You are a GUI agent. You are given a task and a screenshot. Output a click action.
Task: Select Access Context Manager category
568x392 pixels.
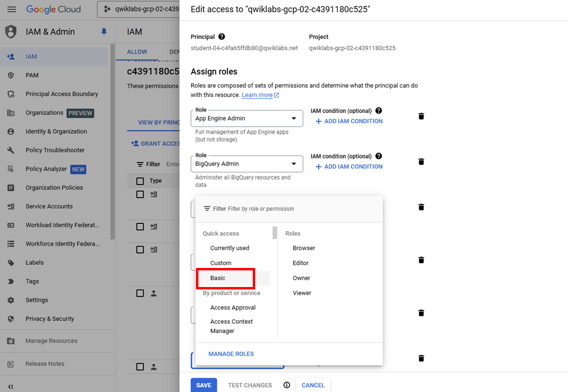231,326
